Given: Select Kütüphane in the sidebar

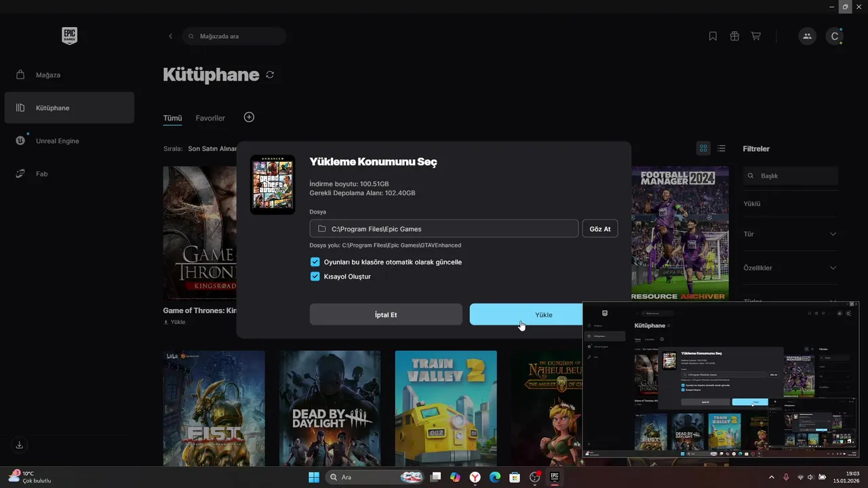Looking at the screenshot, I should [x=69, y=108].
